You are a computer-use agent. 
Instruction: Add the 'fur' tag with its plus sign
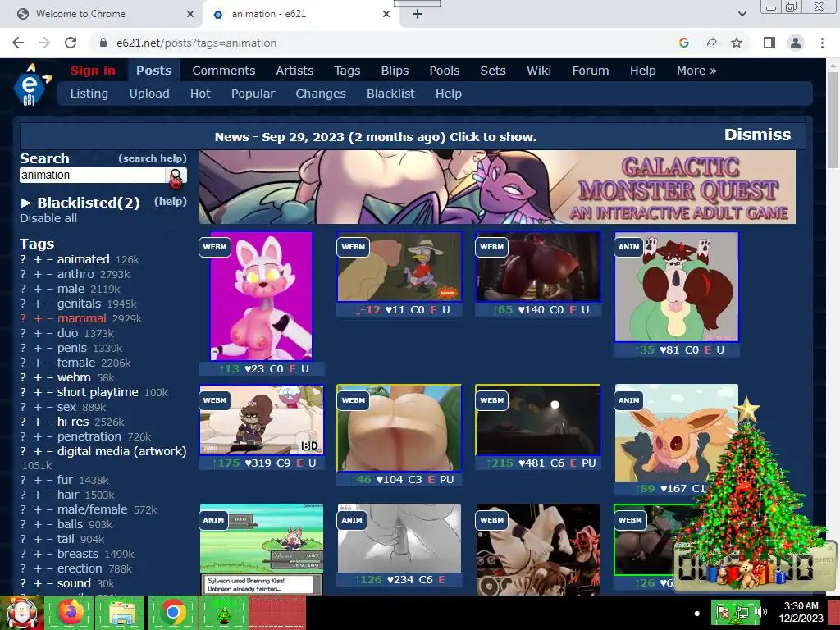click(38, 480)
